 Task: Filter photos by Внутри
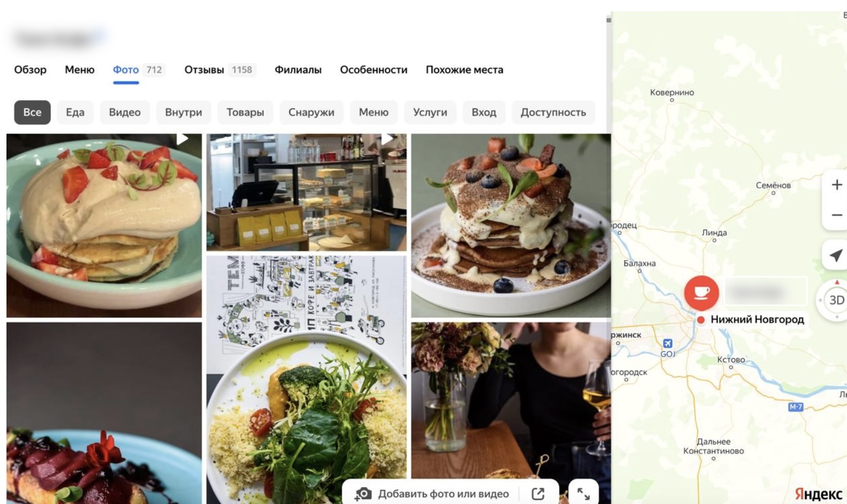[184, 112]
